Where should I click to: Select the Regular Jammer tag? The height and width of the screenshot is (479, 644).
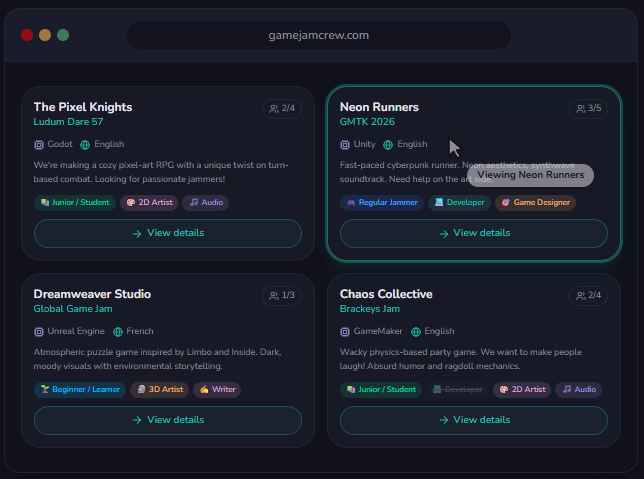382,202
